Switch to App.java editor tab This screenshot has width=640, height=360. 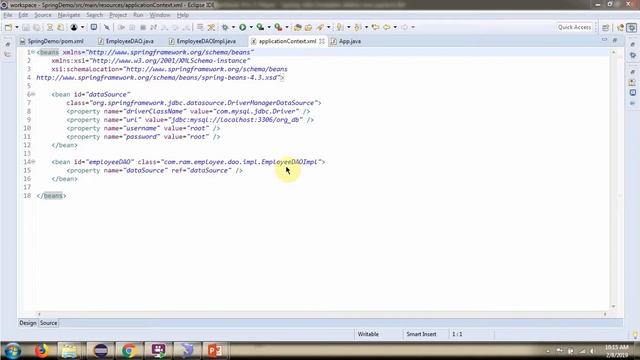pos(346,41)
